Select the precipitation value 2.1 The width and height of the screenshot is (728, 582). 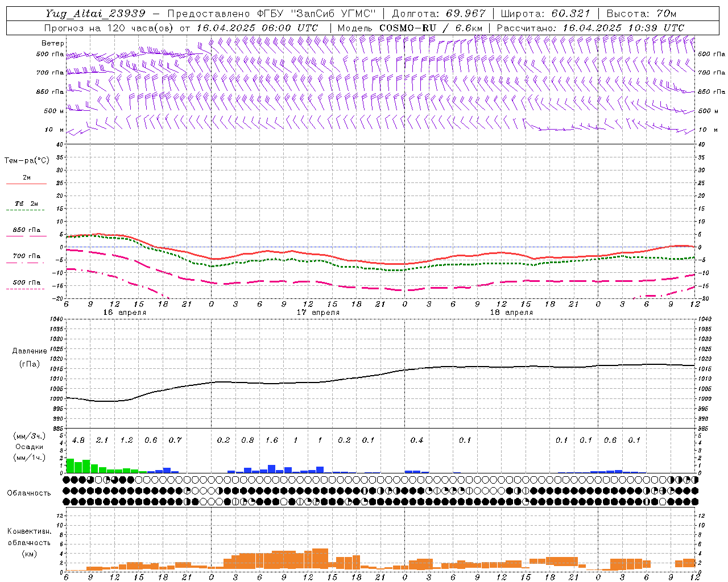pyautogui.click(x=102, y=440)
